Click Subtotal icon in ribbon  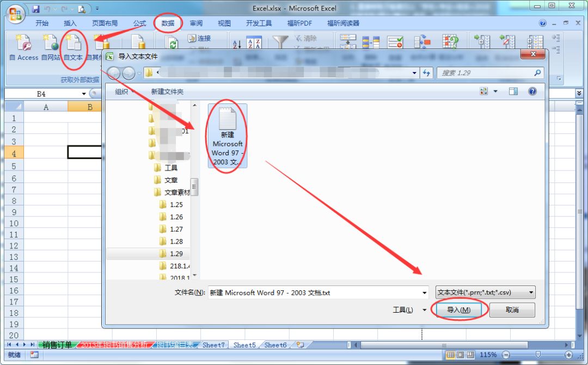coord(535,41)
